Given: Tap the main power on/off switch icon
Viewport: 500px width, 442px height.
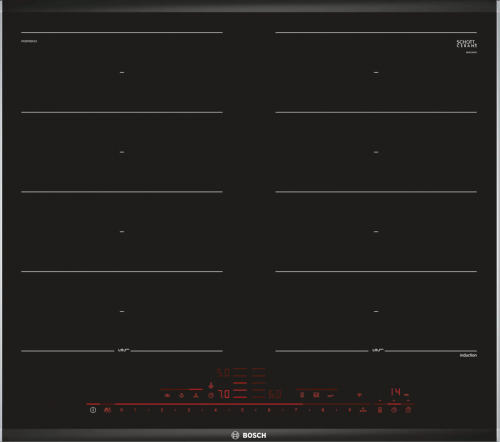Looking at the screenshot, I should point(93,410).
